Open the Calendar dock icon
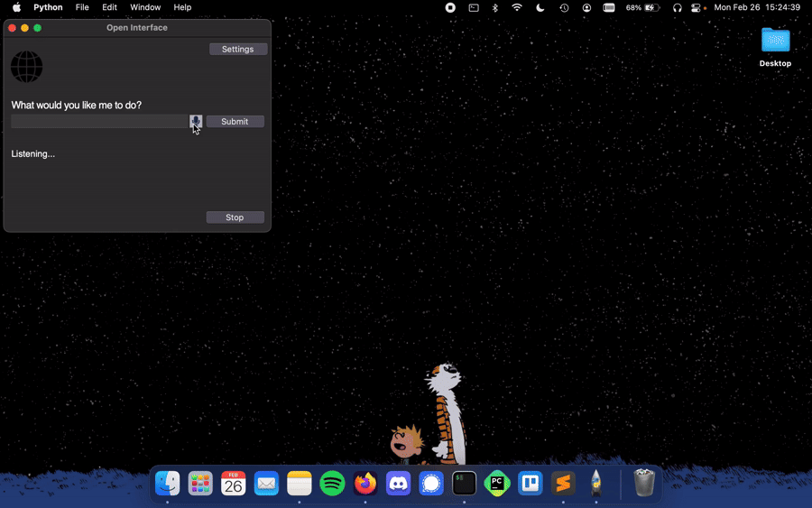Screen dimensions: 812x508 [x=234, y=483]
